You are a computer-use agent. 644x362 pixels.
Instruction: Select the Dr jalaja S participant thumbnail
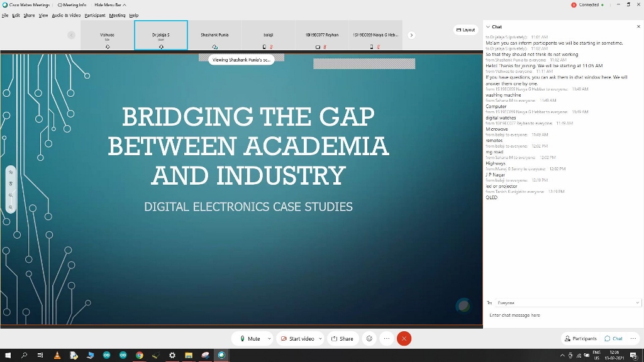(161, 35)
